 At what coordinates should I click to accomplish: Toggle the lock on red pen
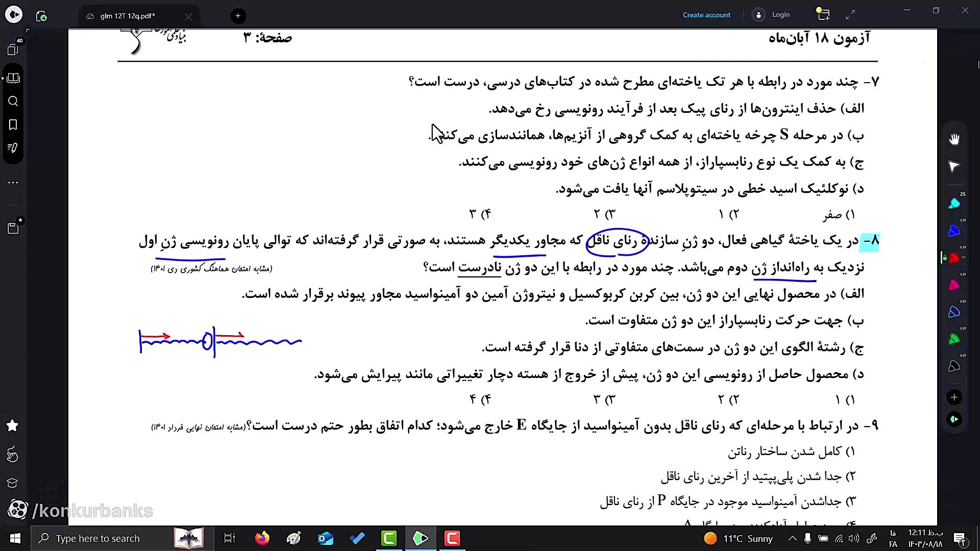coord(944,258)
